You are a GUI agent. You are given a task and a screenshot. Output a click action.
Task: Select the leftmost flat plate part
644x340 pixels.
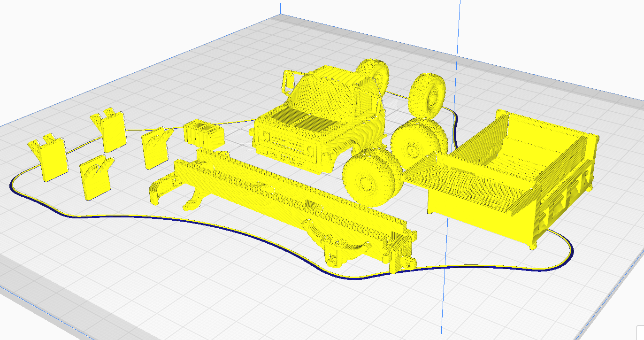47,157
